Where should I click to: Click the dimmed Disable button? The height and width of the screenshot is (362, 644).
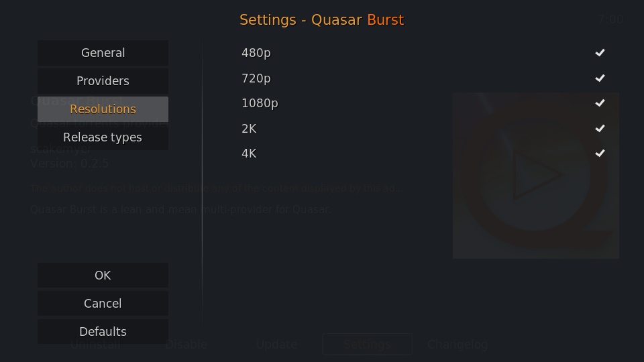tap(186, 345)
